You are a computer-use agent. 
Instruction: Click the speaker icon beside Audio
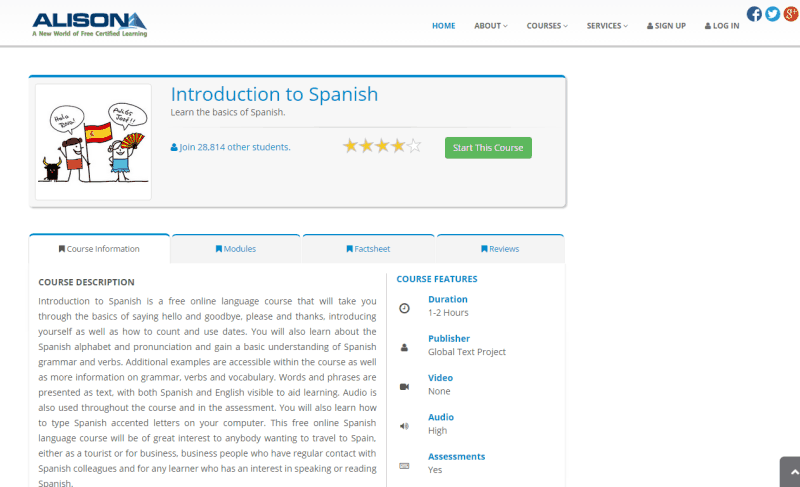404,426
